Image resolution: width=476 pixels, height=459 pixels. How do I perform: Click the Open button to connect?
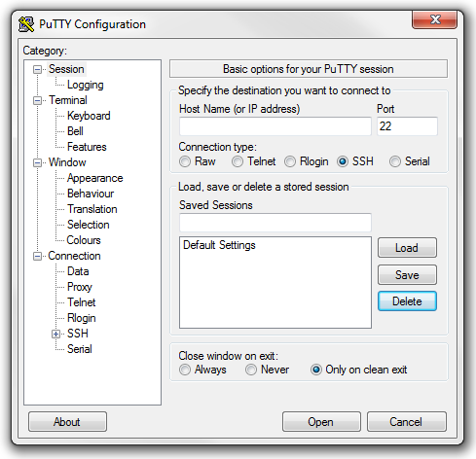[x=321, y=422]
